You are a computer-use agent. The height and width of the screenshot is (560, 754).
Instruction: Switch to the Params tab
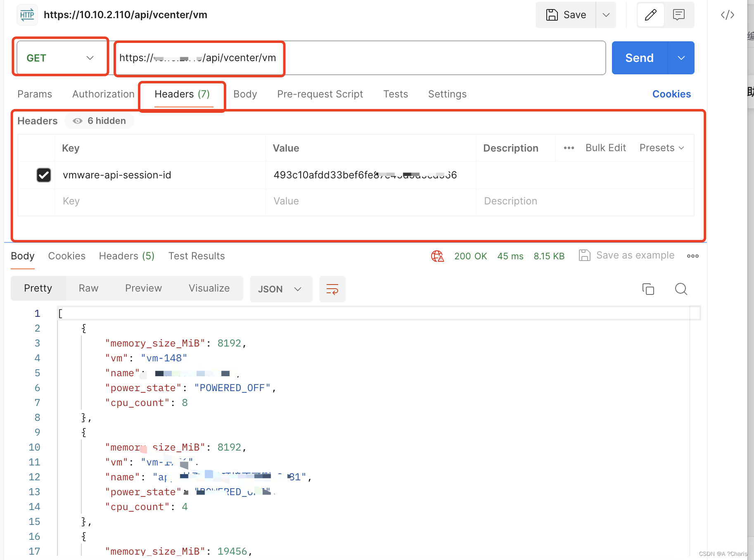coord(35,94)
